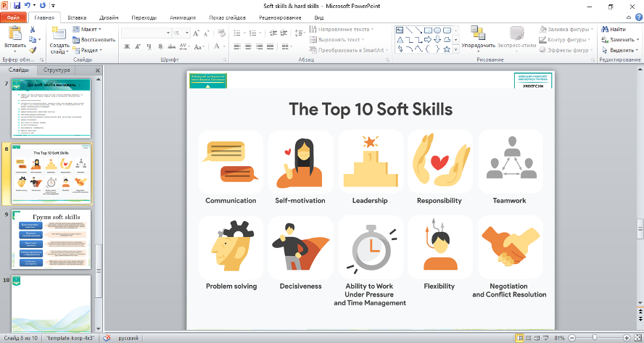Toggle Bold (Ж) formatting

[x=127, y=46]
